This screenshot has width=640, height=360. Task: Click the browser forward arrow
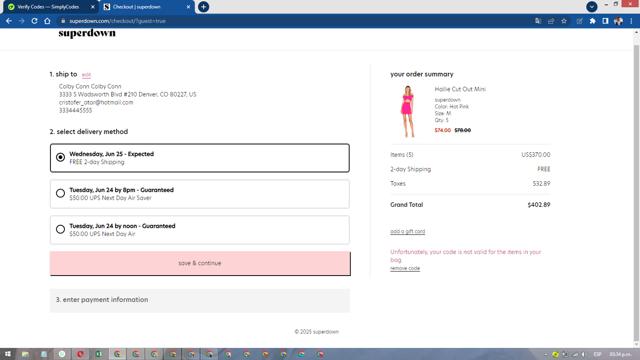[x=22, y=21]
